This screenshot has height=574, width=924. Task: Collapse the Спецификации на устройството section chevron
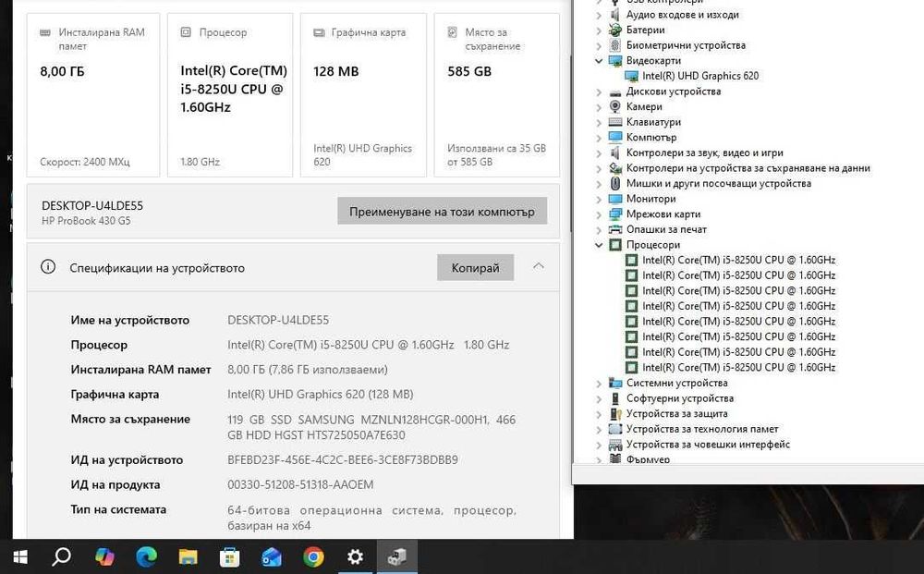538,266
